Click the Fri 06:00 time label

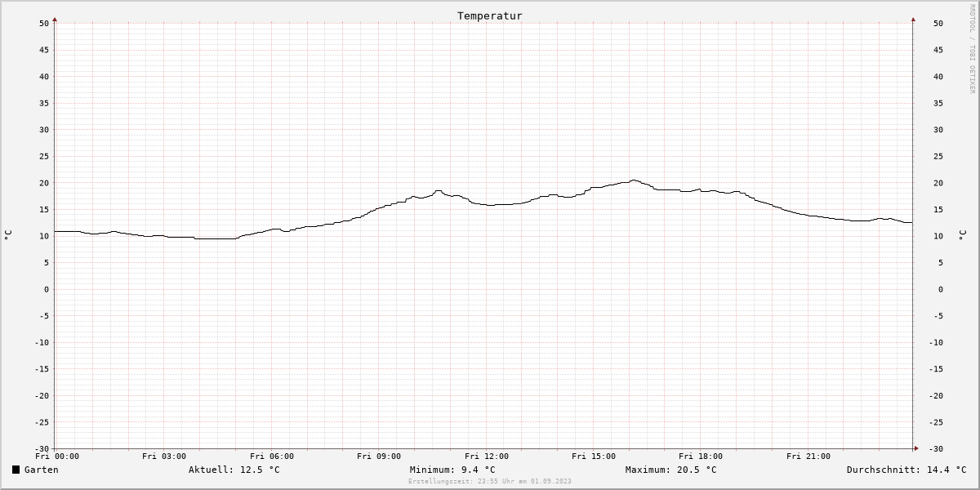tap(272, 457)
